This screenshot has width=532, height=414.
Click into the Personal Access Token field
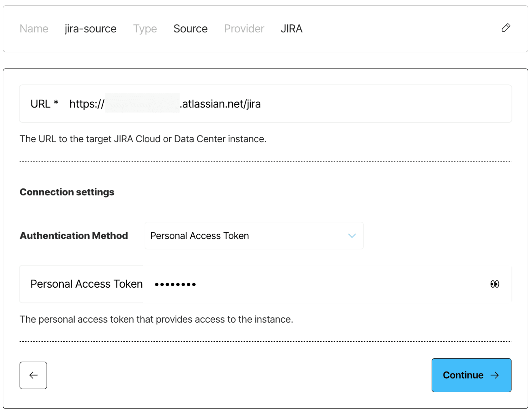point(265,284)
